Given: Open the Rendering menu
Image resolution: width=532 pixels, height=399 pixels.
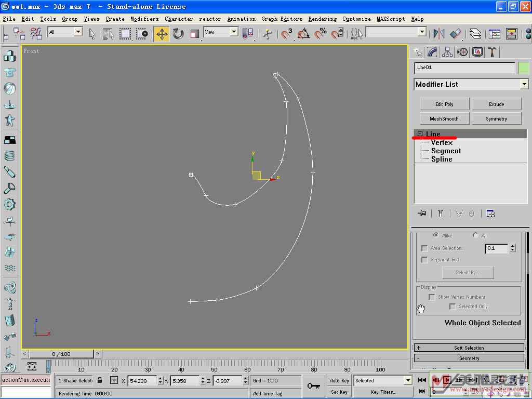Looking at the screenshot, I should 322,19.
